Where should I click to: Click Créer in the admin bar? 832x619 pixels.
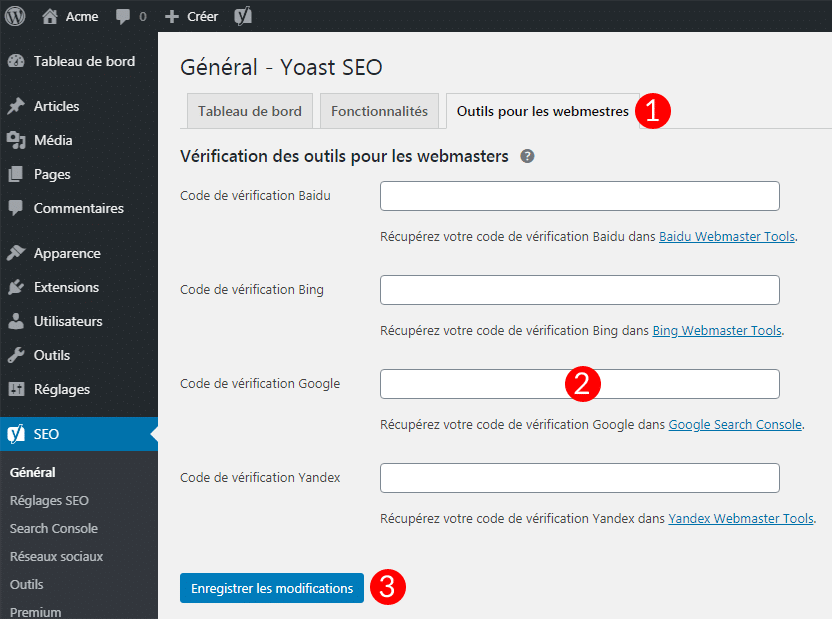tap(202, 16)
